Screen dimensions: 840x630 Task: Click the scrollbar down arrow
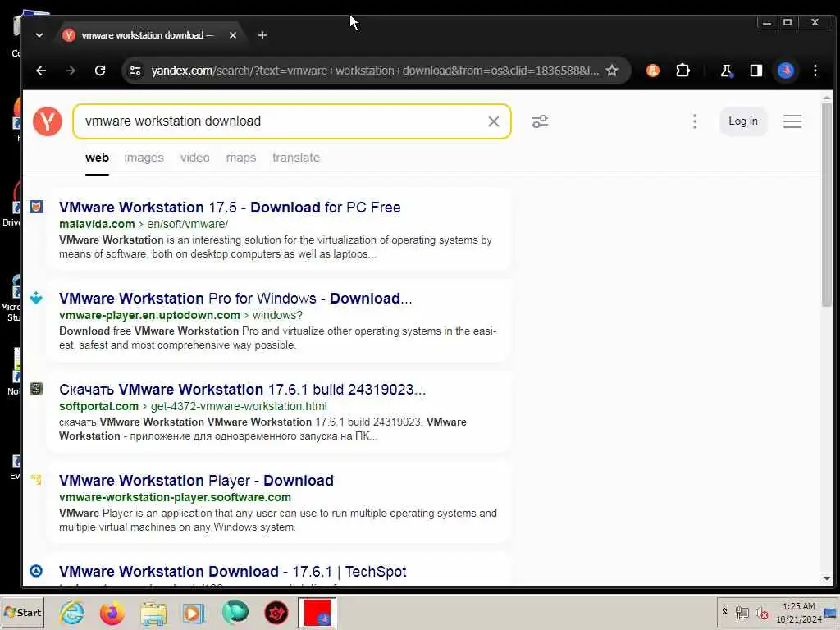coord(827,578)
